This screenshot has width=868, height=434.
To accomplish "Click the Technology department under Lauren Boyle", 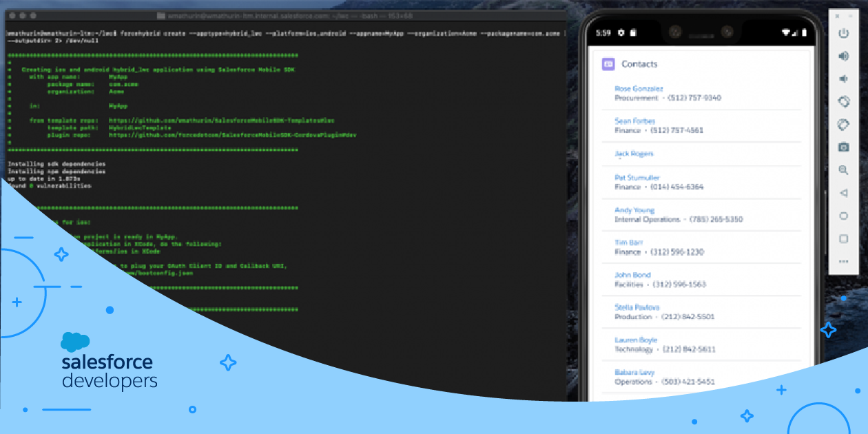I will click(634, 349).
